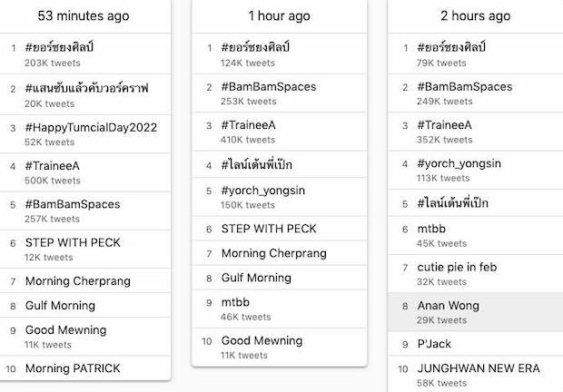Viewport: 563px width, 392px height.
Task: Open STEP WITH PECK with 12K tweets
Action: tap(73, 243)
